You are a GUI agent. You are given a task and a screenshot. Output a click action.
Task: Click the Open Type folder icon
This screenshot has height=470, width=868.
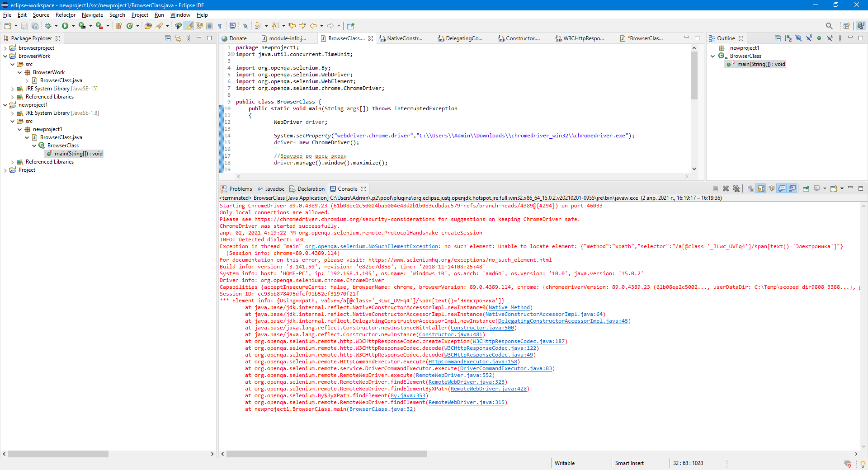[148, 26]
